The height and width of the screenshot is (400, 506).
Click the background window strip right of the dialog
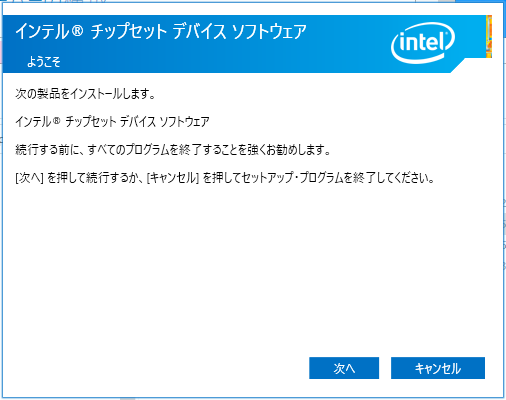point(505,200)
